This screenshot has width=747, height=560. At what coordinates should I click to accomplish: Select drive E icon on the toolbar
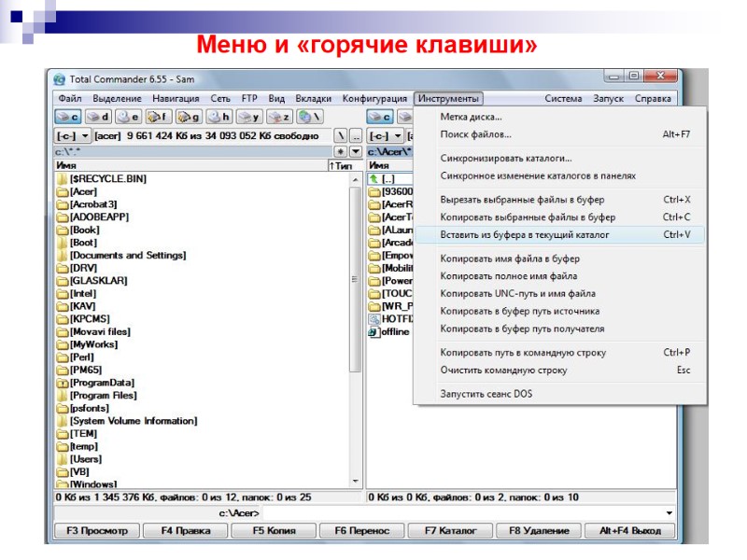click(x=131, y=116)
